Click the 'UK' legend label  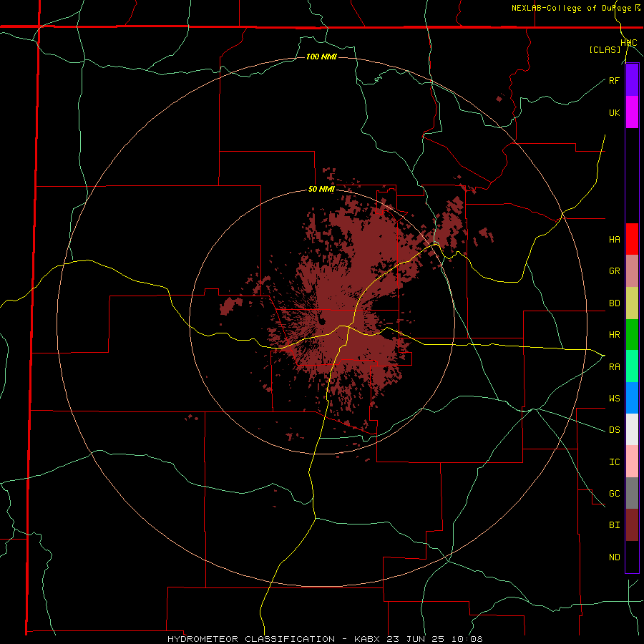coord(614,112)
